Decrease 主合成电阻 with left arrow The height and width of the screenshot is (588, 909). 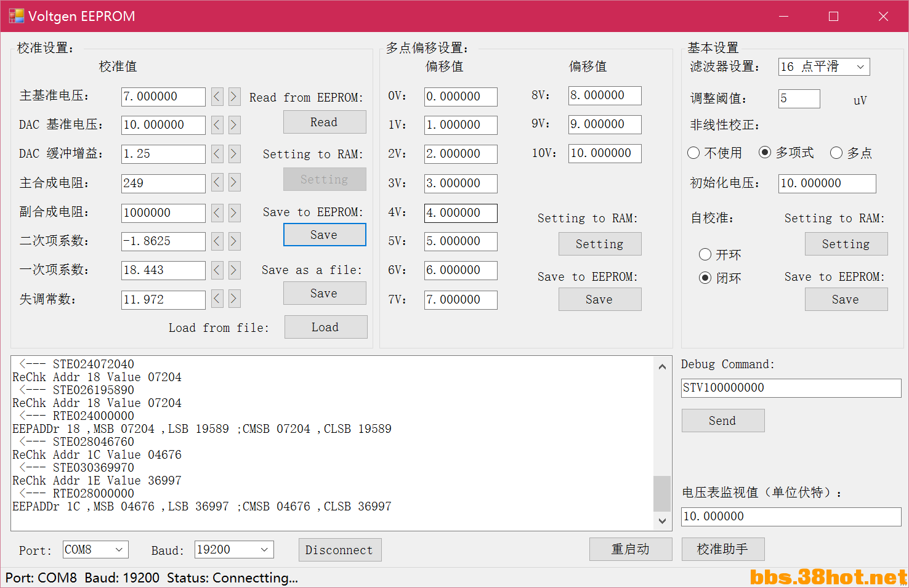(217, 182)
